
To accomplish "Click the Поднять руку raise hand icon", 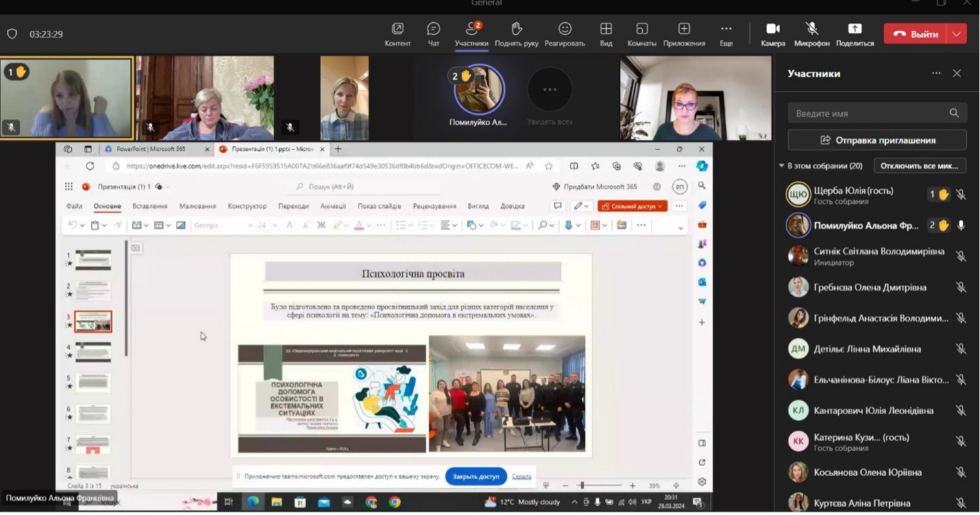I will click(x=517, y=29).
